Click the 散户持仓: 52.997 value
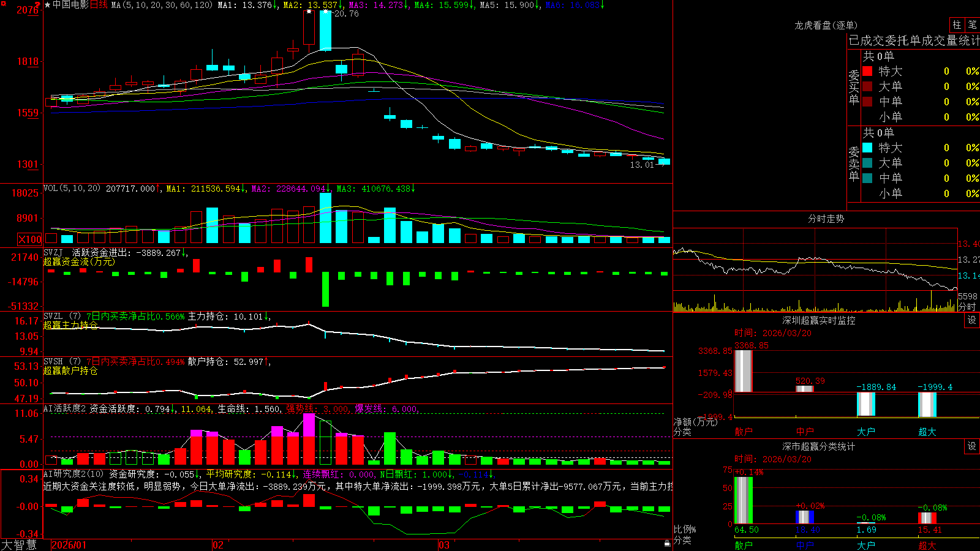 [x=225, y=362]
